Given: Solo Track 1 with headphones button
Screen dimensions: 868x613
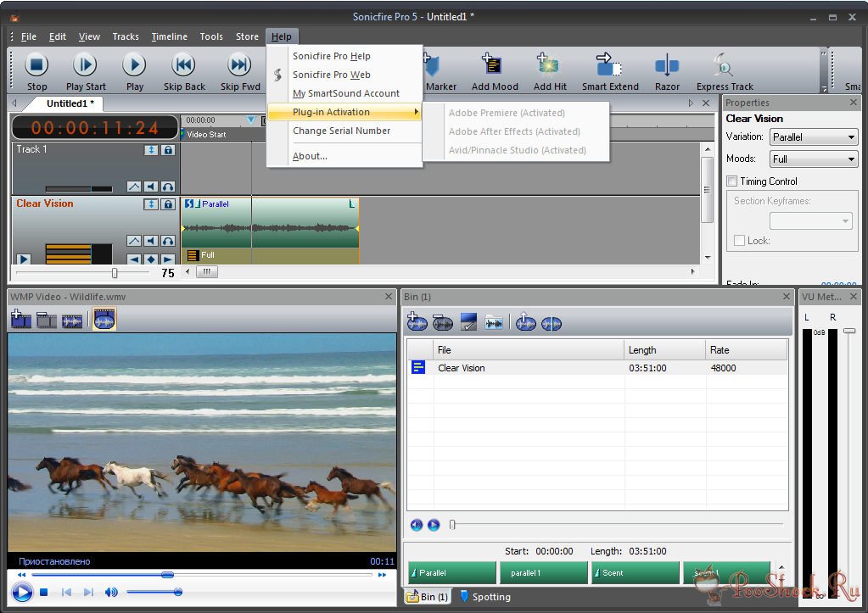Looking at the screenshot, I should (168, 187).
